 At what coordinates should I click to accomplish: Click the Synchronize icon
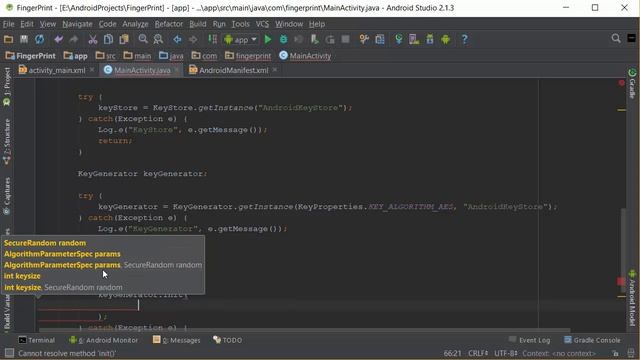coord(40,39)
